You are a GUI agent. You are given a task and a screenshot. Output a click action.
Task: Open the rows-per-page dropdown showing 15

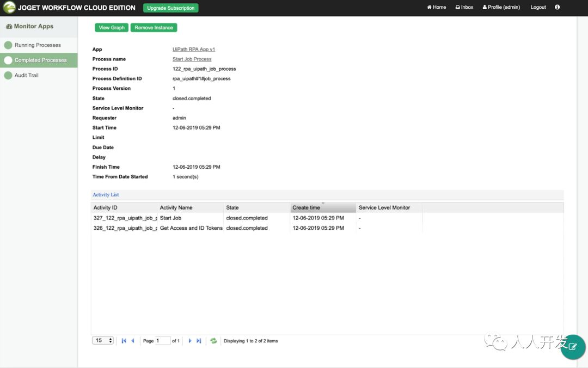103,341
